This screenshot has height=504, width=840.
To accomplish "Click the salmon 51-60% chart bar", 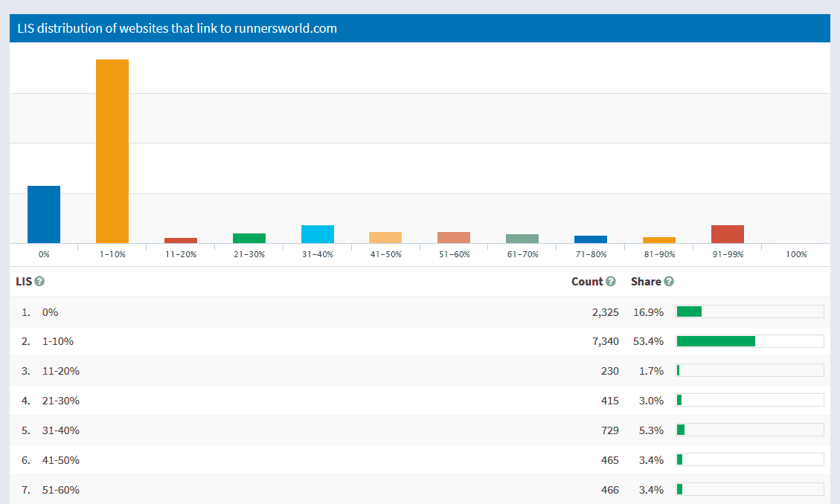I will 454,237.
